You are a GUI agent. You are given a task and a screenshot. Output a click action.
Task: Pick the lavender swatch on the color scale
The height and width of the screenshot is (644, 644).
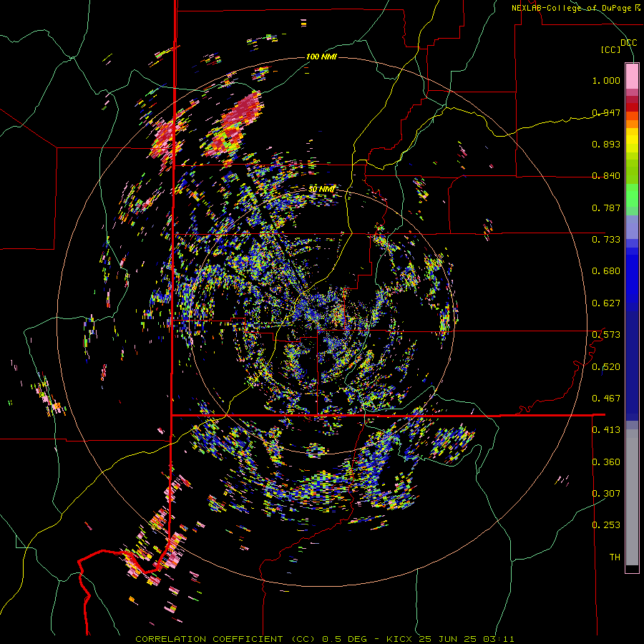[632, 227]
